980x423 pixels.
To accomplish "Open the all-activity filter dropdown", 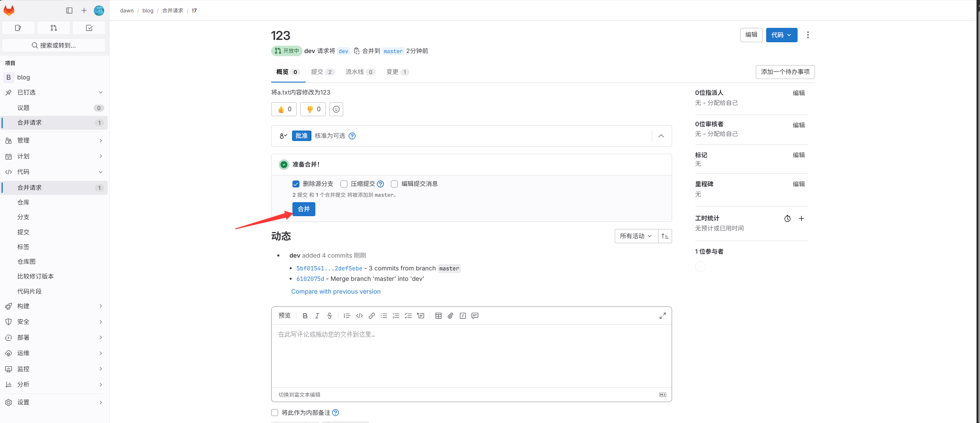I will [636, 236].
